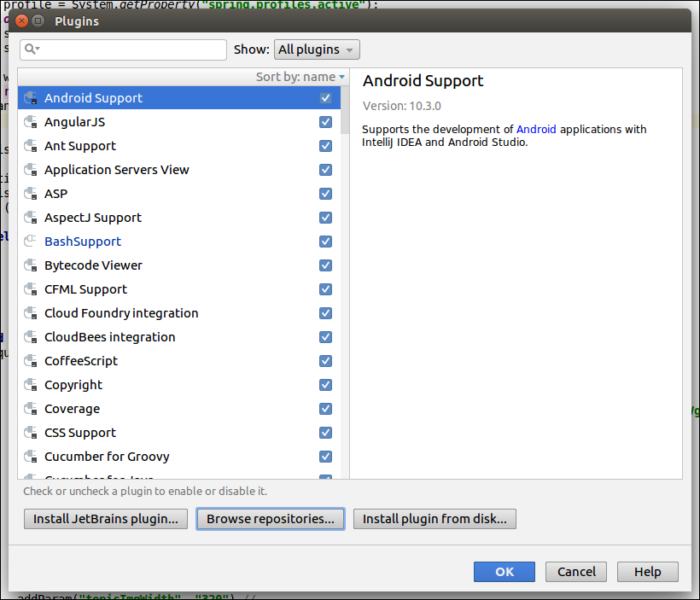Follow the Android link in description
Image resolution: width=700 pixels, height=600 pixels.
click(x=536, y=129)
